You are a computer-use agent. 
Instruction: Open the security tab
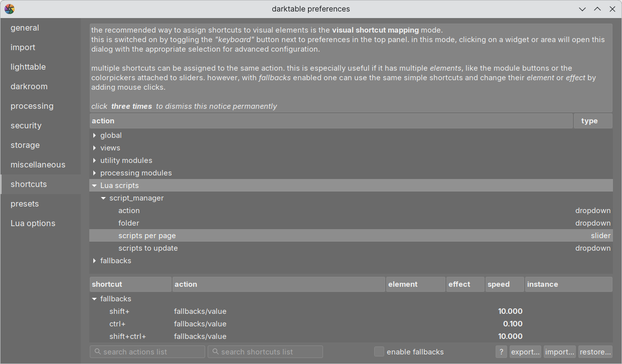click(41, 126)
